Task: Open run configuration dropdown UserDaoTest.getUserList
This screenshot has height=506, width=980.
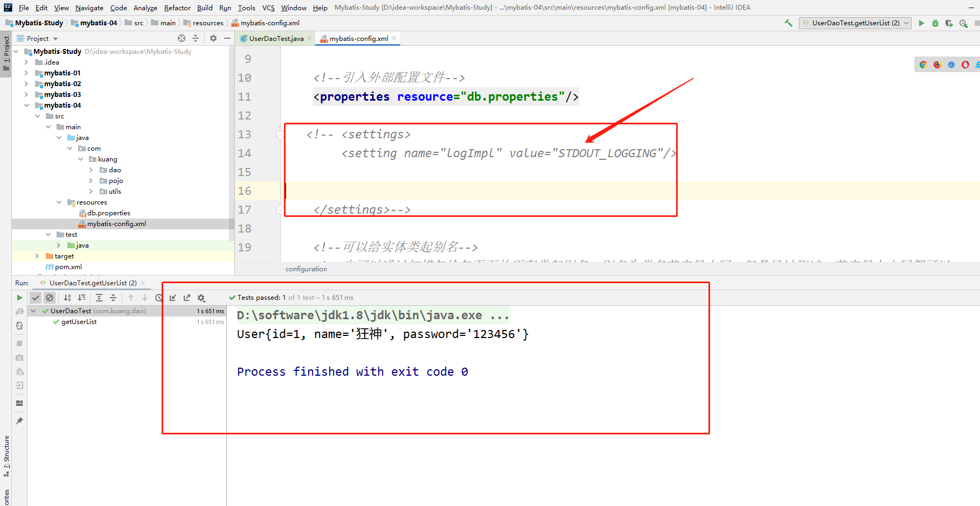Action: [855, 23]
